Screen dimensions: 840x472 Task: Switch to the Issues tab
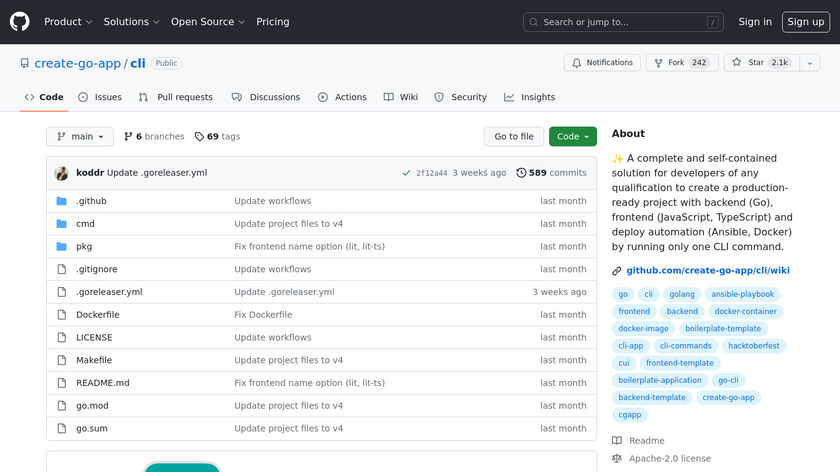100,97
